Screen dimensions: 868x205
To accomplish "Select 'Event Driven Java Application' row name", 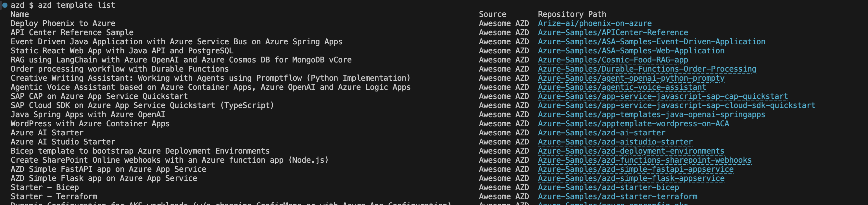I will click(x=177, y=42).
